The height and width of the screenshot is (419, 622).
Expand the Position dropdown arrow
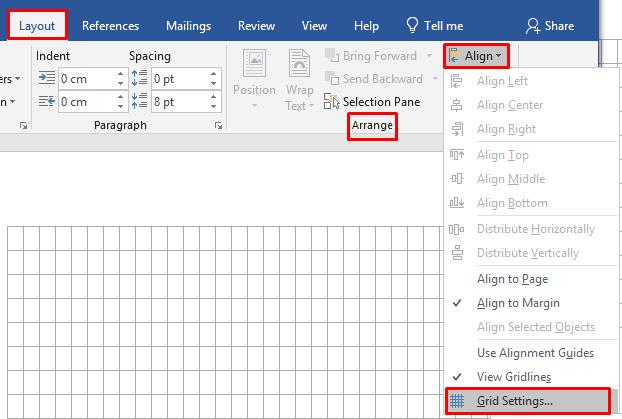tap(254, 106)
